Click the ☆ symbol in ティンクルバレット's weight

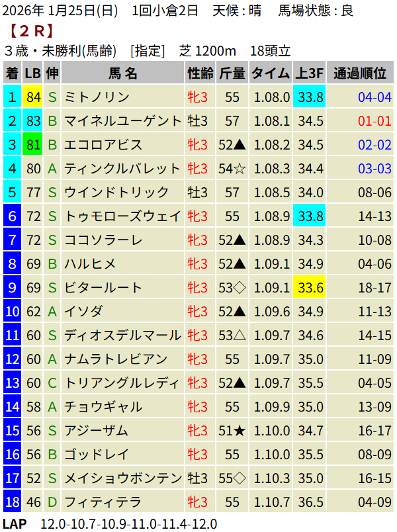point(240,169)
